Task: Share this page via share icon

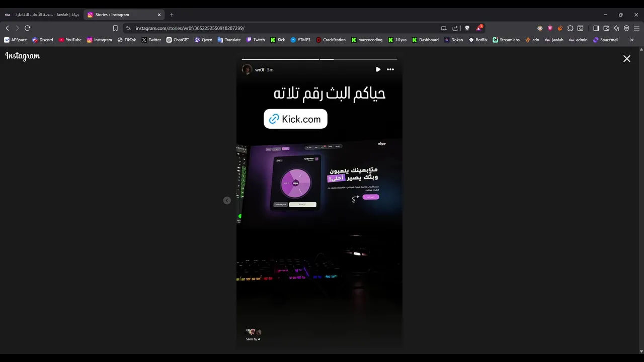Action: pyautogui.click(x=455, y=28)
